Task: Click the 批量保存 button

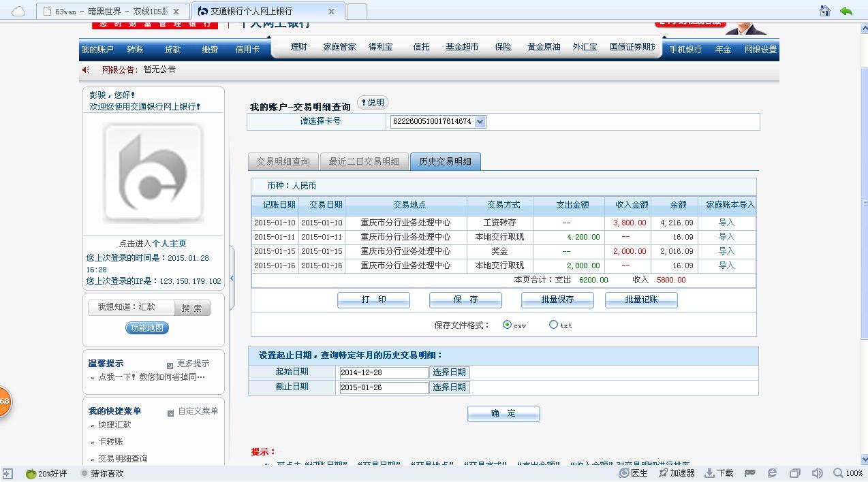Action: pyautogui.click(x=557, y=300)
